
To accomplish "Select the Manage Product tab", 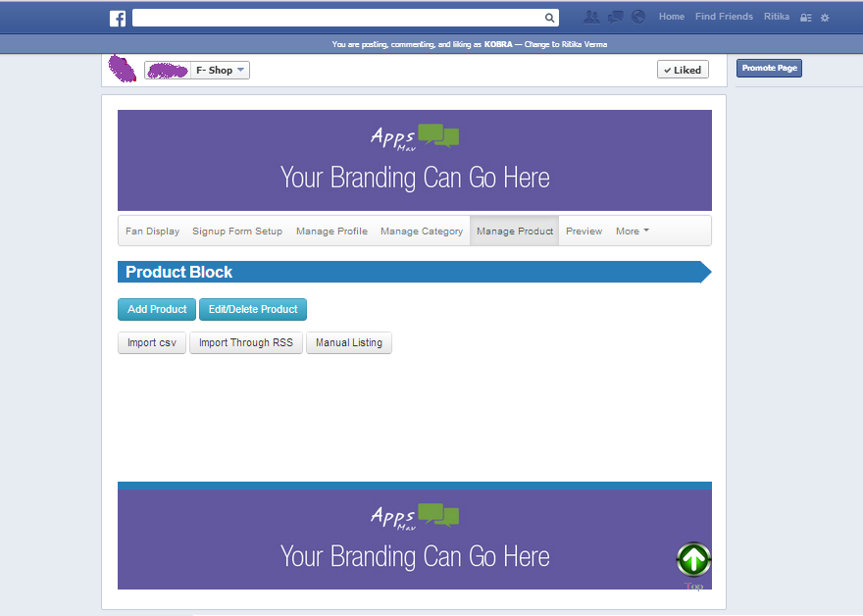I will point(515,231).
